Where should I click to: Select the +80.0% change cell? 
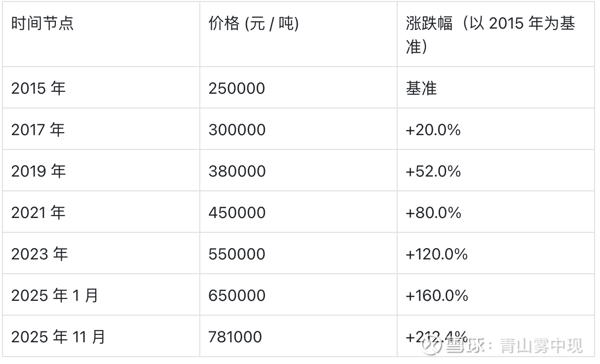[x=433, y=213]
